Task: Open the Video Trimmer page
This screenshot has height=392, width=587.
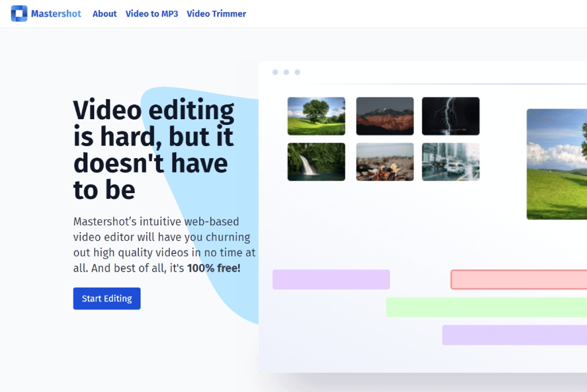Action: tap(216, 13)
